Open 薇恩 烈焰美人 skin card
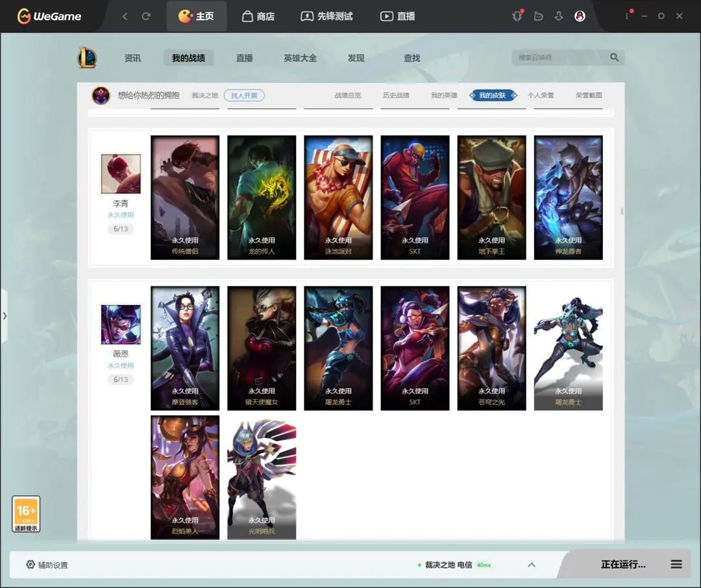The height and width of the screenshot is (588, 701). coord(185,477)
